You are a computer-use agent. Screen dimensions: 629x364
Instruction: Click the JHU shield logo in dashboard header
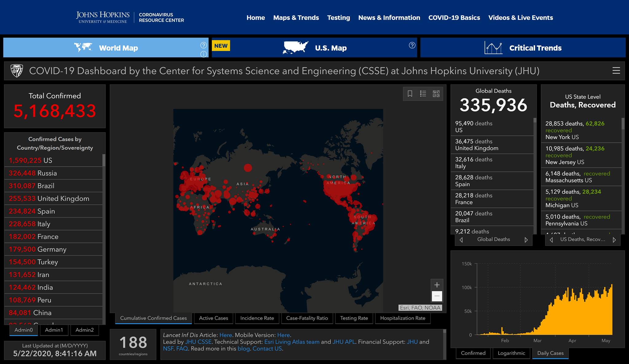click(x=17, y=71)
